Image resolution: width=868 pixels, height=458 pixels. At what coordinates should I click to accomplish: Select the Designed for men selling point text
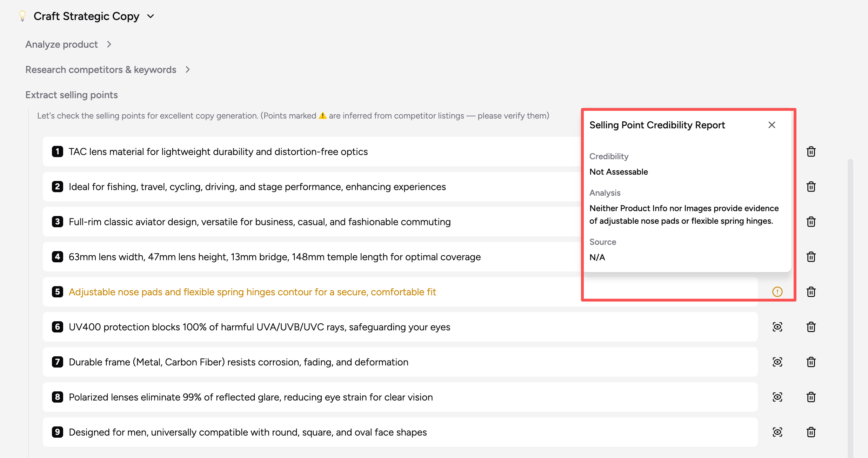tap(248, 432)
